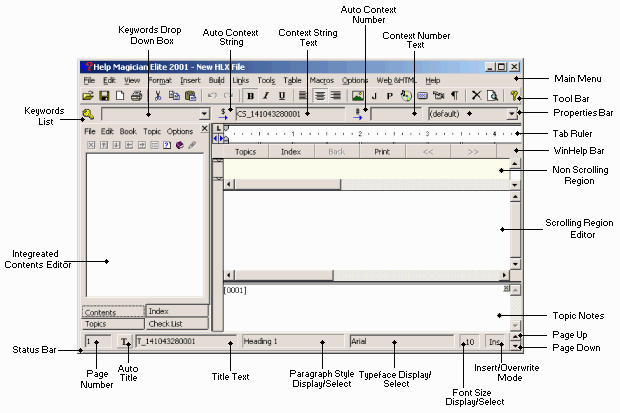620x413 pixels.
Task: Paste using the clipboard toolbar icon
Action: (x=191, y=96)
